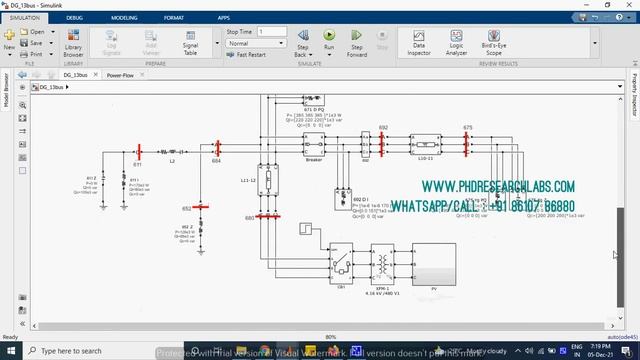
Task: Click the Save model button
Action: click(32, 43)
